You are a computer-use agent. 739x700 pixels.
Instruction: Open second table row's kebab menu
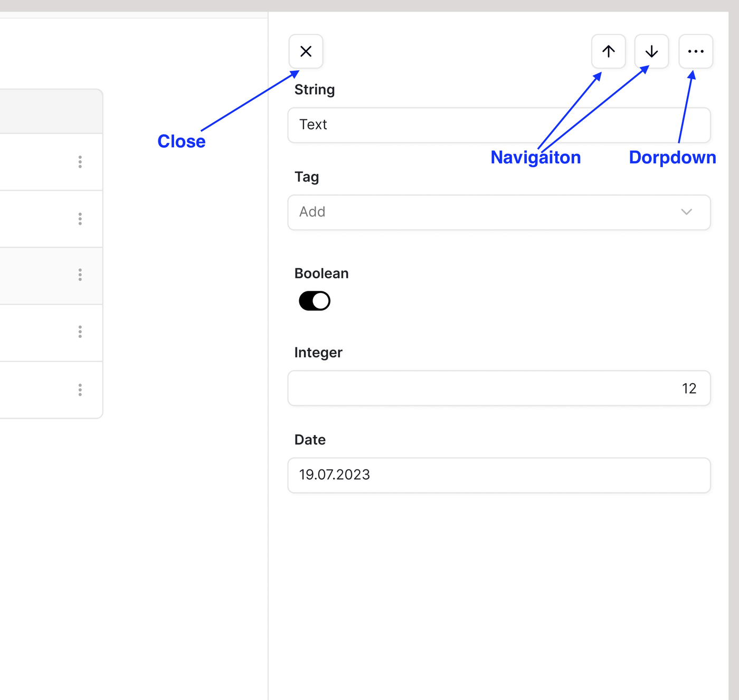[80, 219]
